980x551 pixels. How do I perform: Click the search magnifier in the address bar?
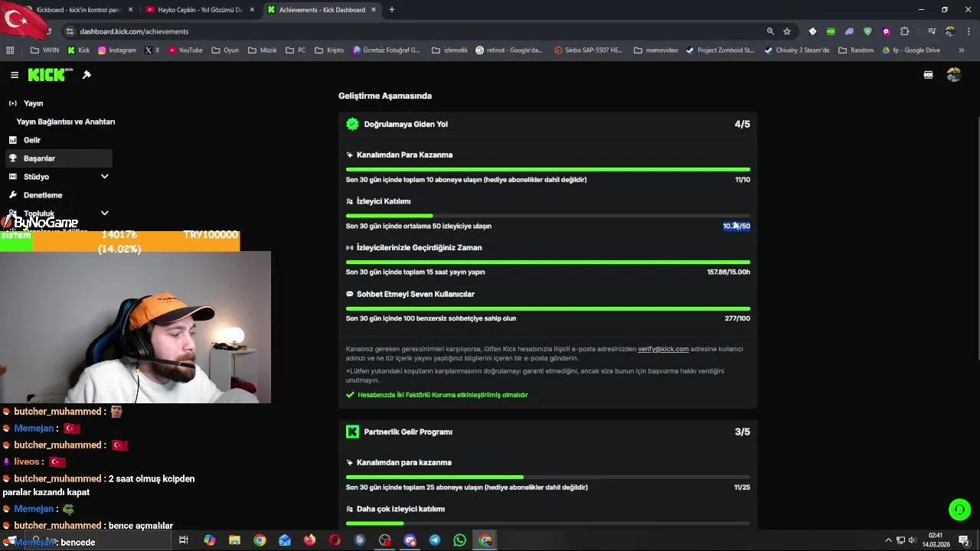pyautogui.click(x=770, y=31)
